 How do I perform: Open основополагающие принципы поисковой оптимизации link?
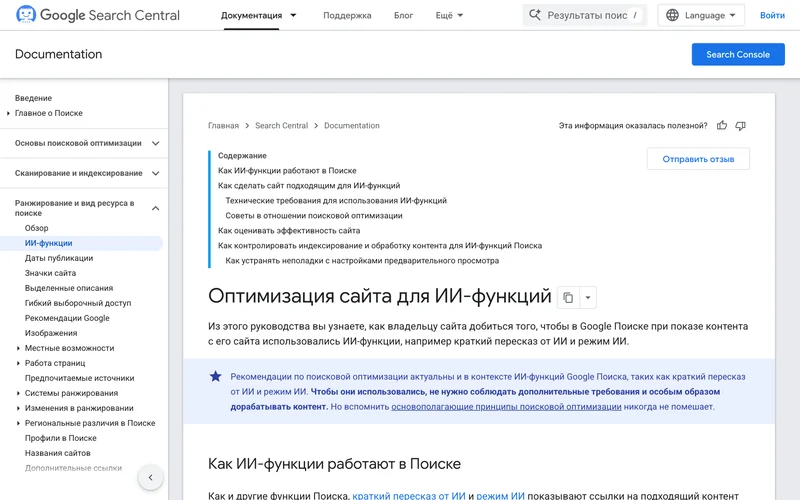(x=506, y=407)
